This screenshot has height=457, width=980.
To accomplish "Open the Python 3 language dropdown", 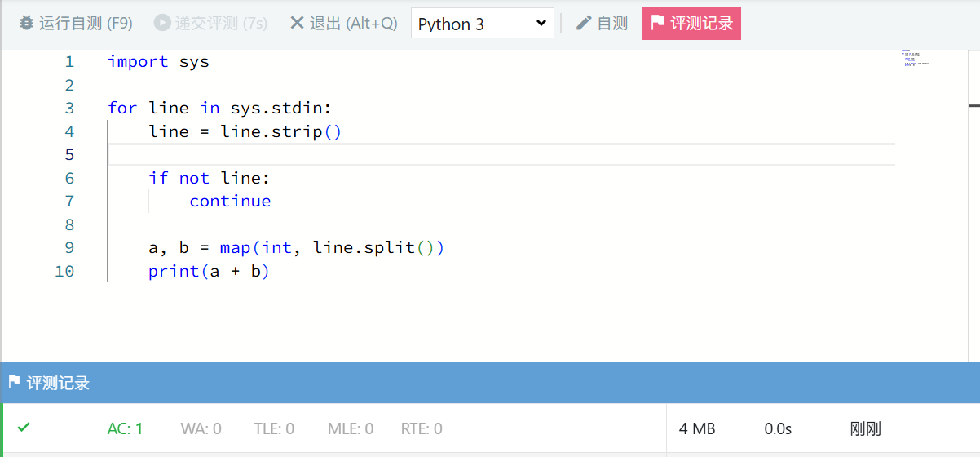I will click(x=482, y=24).
